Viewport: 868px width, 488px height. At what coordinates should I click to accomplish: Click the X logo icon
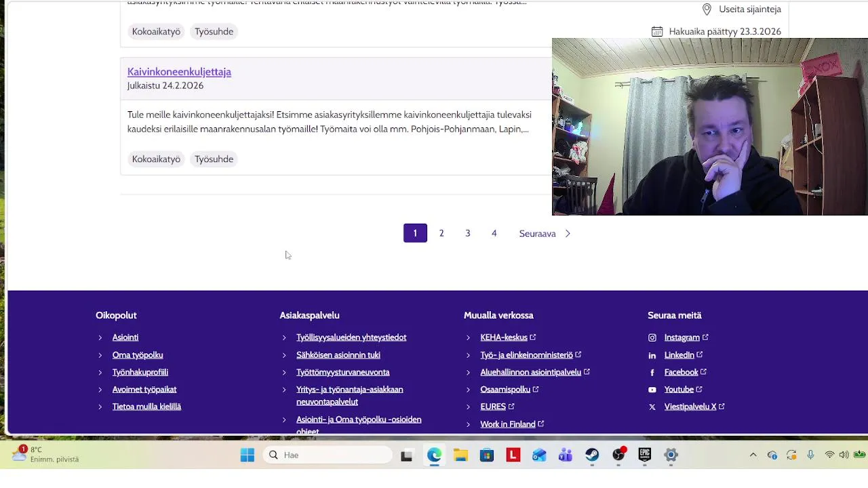(652, 407)
